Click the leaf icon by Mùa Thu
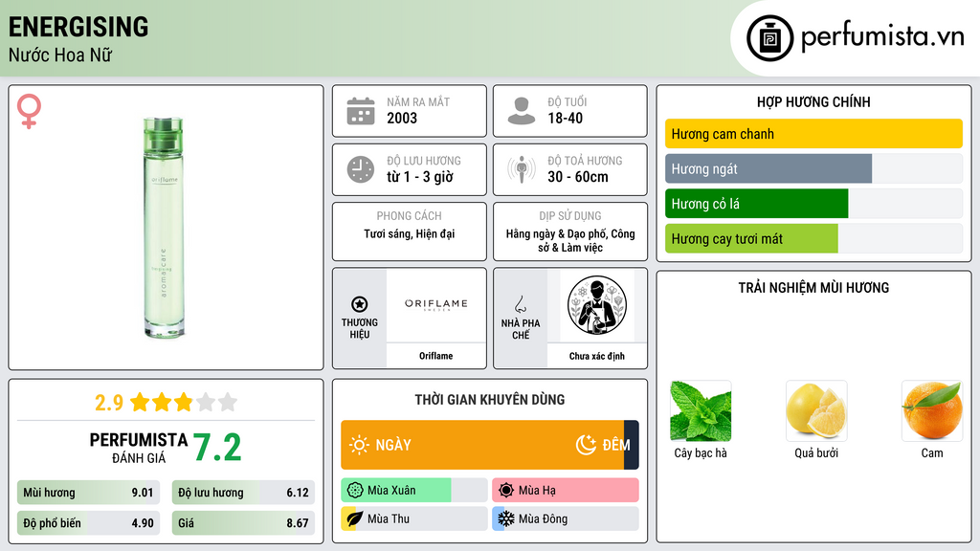980x551 pixels. coord(355,518)
